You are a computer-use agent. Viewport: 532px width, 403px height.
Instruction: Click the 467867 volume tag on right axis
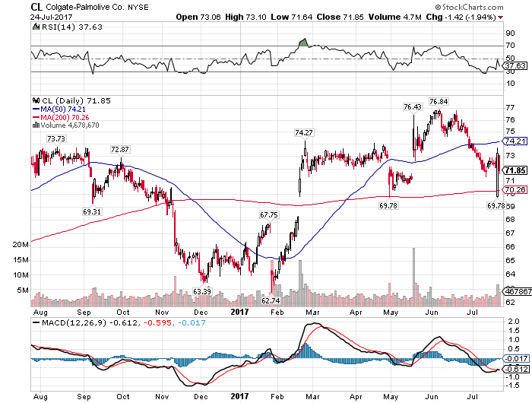click(x=518, y=291)
